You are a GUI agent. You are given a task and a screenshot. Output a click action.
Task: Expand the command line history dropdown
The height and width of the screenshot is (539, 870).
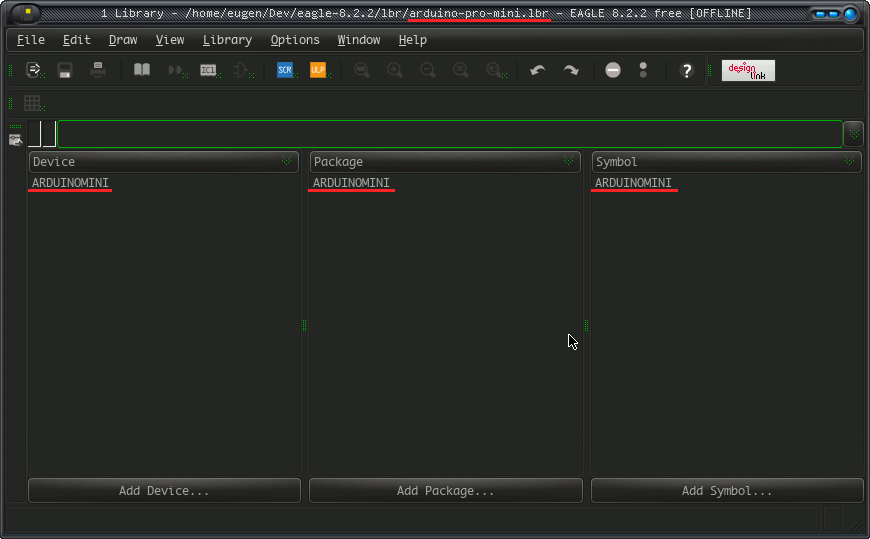[x=853, y=134]
